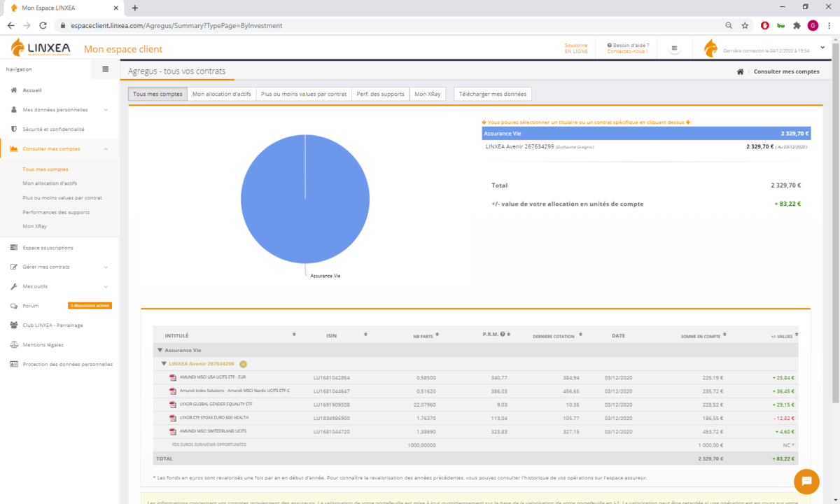
Task: Click the Espace souscriptions icon
Action: pos(14,248)
